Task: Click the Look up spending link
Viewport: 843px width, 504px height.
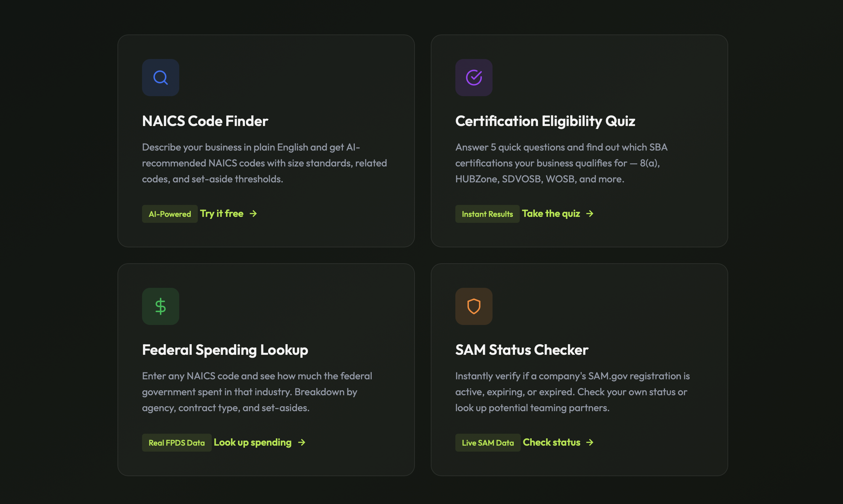Action: pyautogui.click(x=252, y=442)
